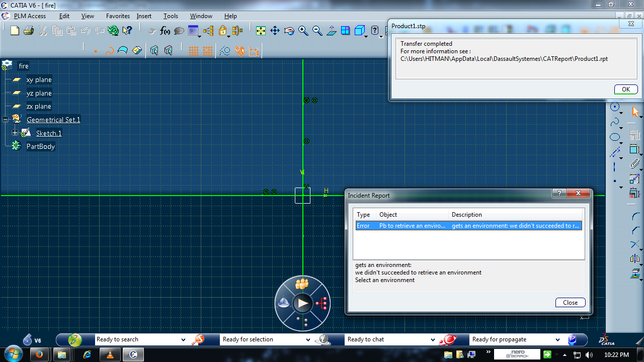Open VLC media player from taskbar

(110, 354)
